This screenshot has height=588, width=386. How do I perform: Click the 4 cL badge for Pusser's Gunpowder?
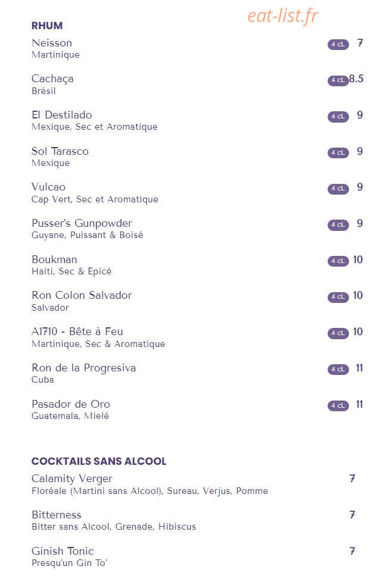point(338,224)
